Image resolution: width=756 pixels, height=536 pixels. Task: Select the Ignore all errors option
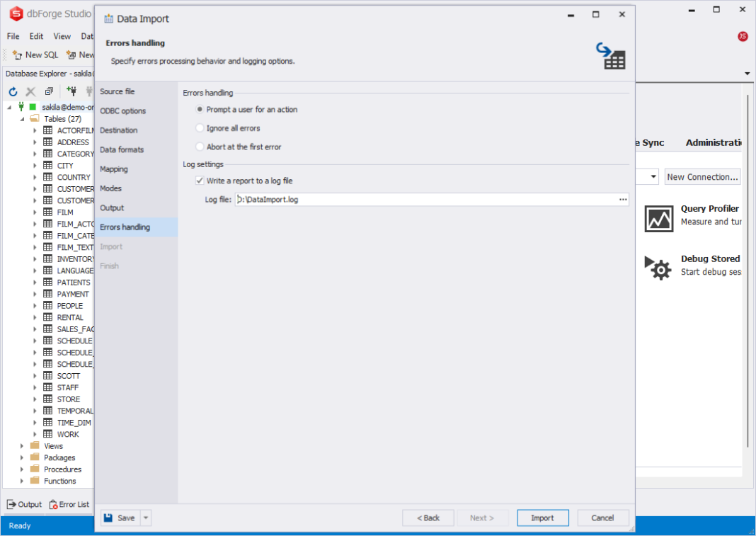pyautogui.click(x=200, y=128)
